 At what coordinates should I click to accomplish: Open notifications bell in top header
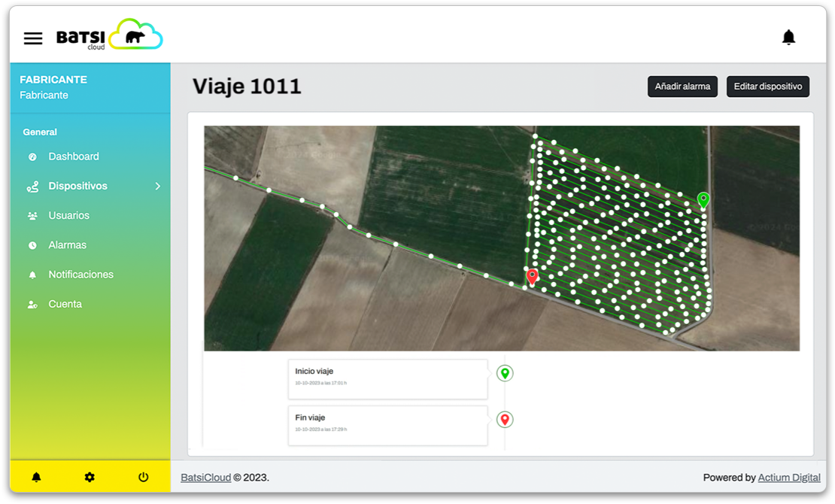788,38
